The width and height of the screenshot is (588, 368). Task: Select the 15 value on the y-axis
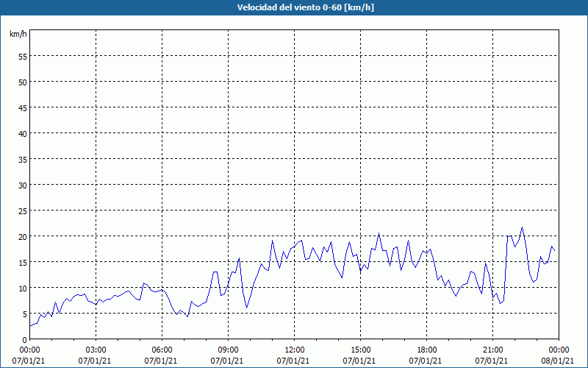(23, 262)
